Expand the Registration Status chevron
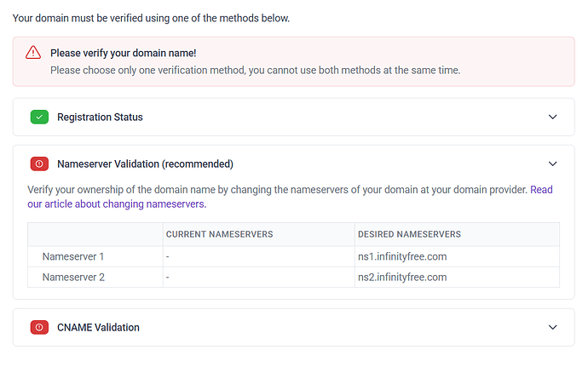588x367 pixels. pos(552,117)
